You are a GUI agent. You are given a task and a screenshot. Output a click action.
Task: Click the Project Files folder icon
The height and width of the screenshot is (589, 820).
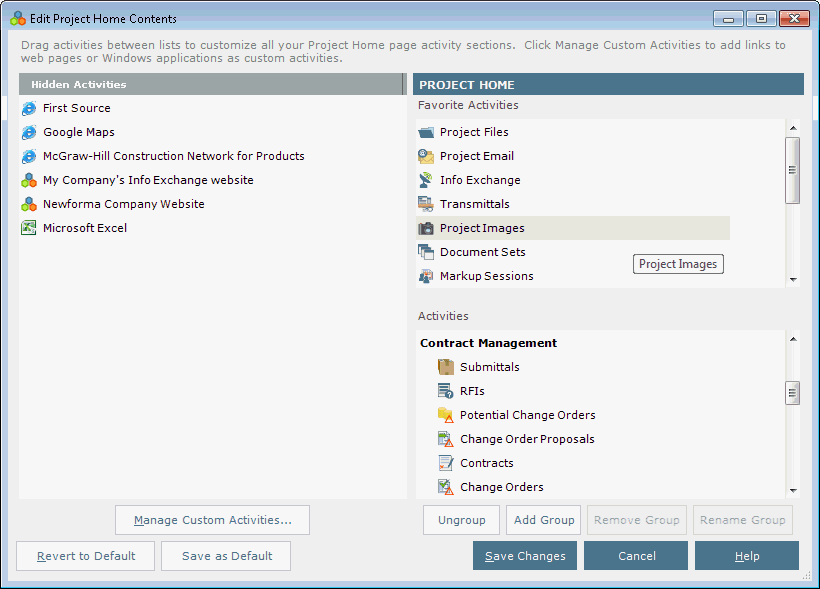[426, 132]
